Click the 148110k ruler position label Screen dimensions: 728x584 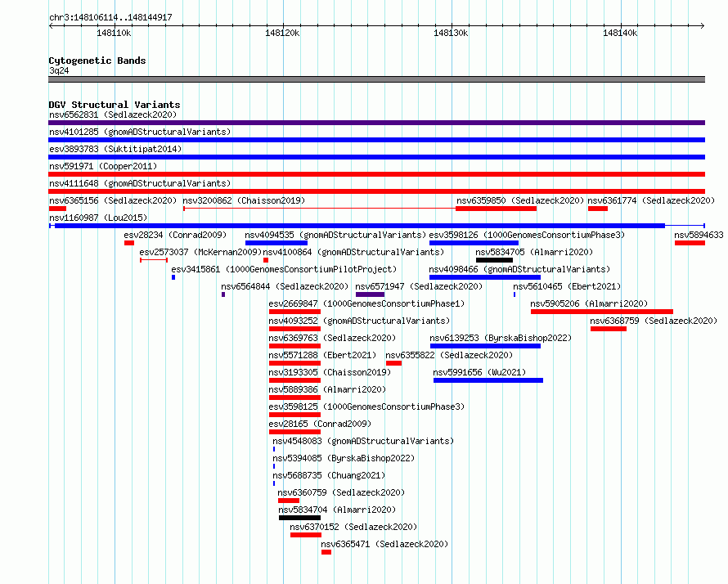114,33
